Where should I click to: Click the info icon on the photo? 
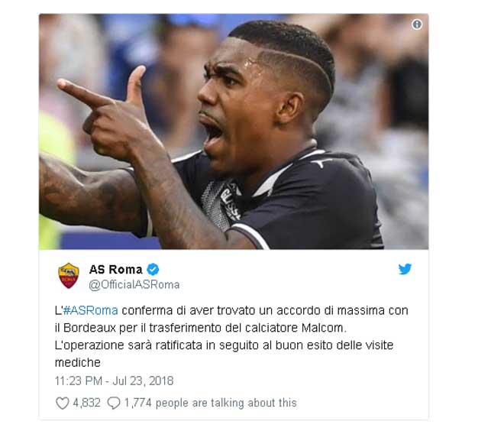(417, 24)
